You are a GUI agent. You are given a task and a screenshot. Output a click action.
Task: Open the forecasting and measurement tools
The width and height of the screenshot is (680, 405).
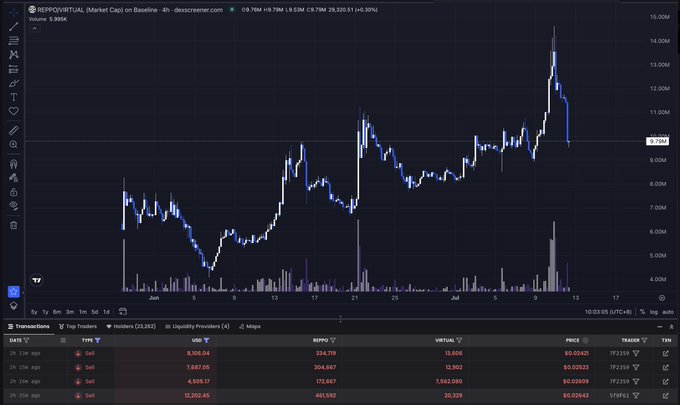tap(13, 69)
